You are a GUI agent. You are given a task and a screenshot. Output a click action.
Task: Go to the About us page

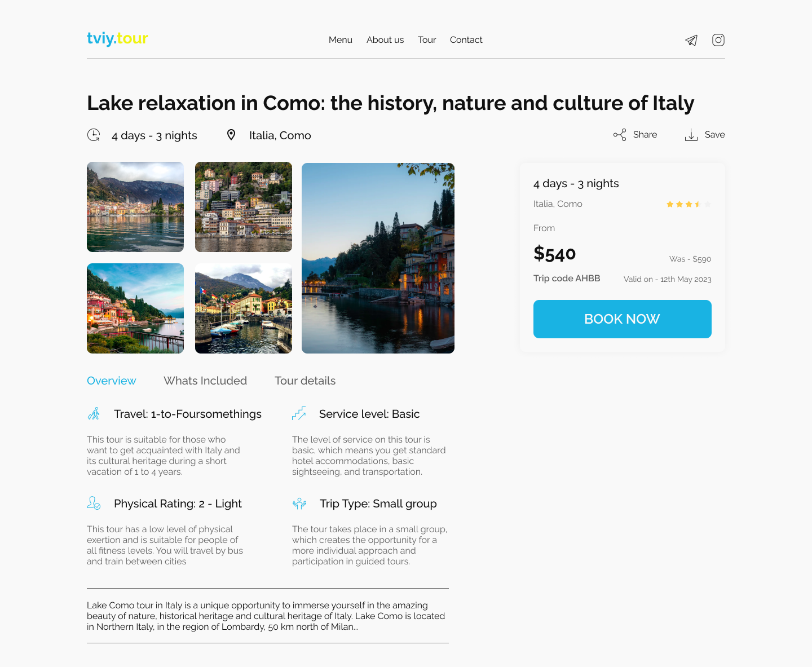pos(385,40)
